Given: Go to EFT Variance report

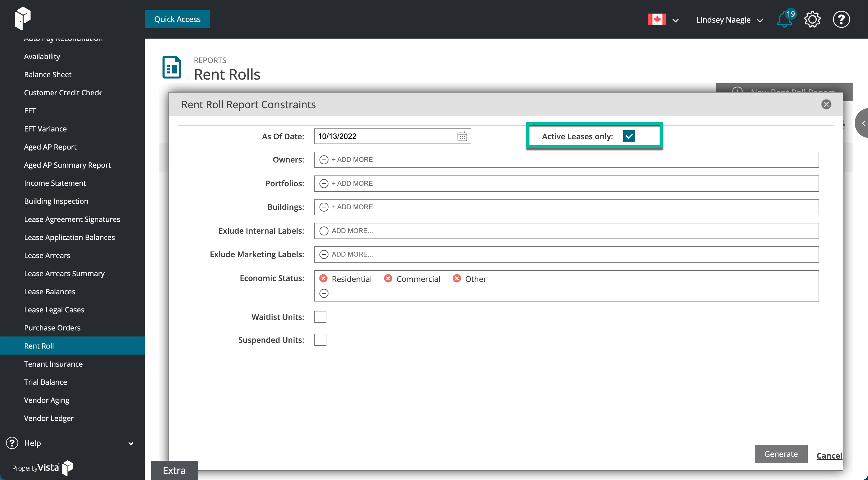Looking at the screenshot, I should click(x=46, y=129).
